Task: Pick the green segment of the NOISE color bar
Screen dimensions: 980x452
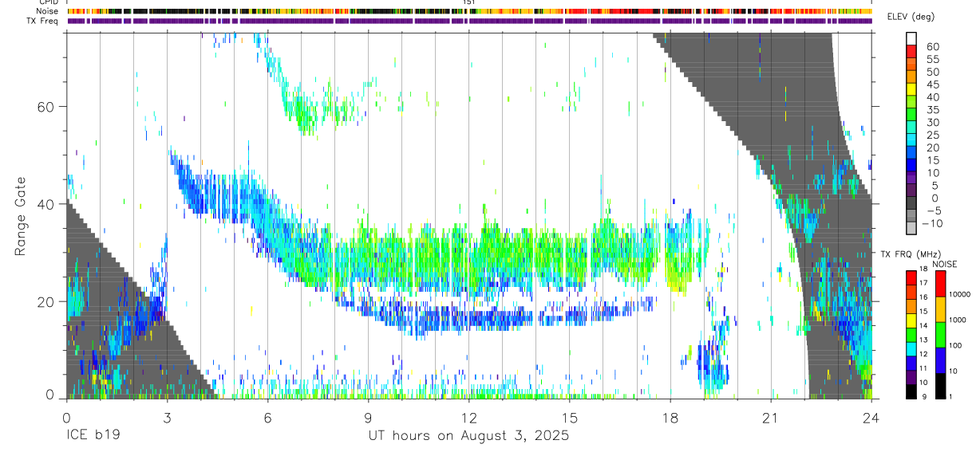Action: point(941,334)
